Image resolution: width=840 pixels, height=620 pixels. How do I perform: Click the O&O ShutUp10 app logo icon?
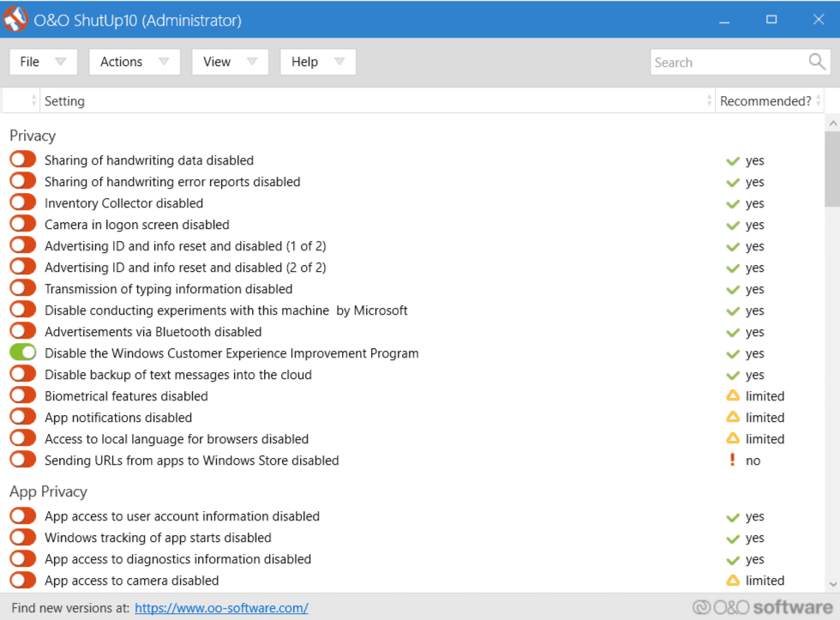[x=15, y=19]
